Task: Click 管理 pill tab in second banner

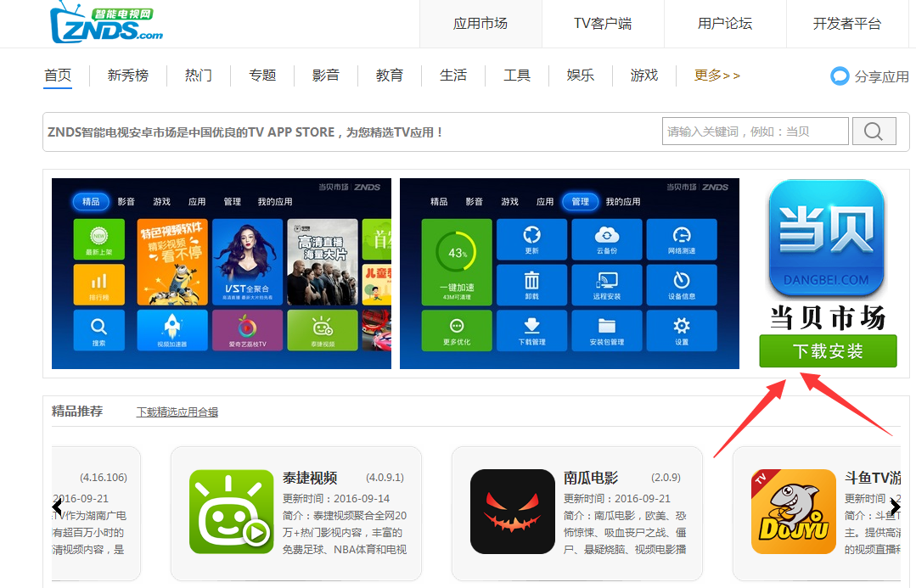Action: pos(580,201)
